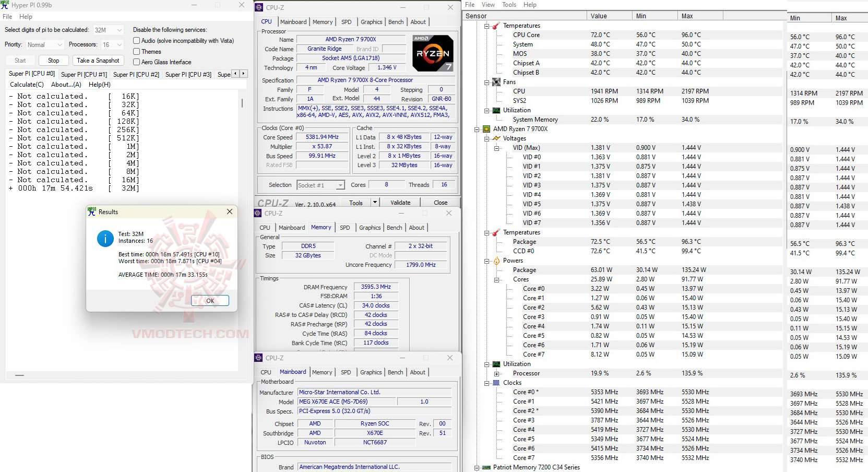Click the Ryzen 7 processor logo in CPU-Z
The image size is (868, 472).
(x=433, y=53)
